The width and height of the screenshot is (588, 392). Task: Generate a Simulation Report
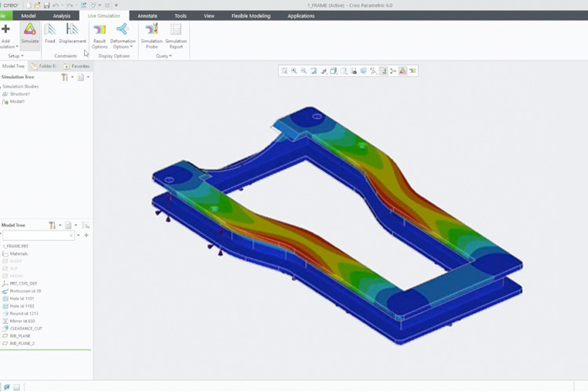176,35
